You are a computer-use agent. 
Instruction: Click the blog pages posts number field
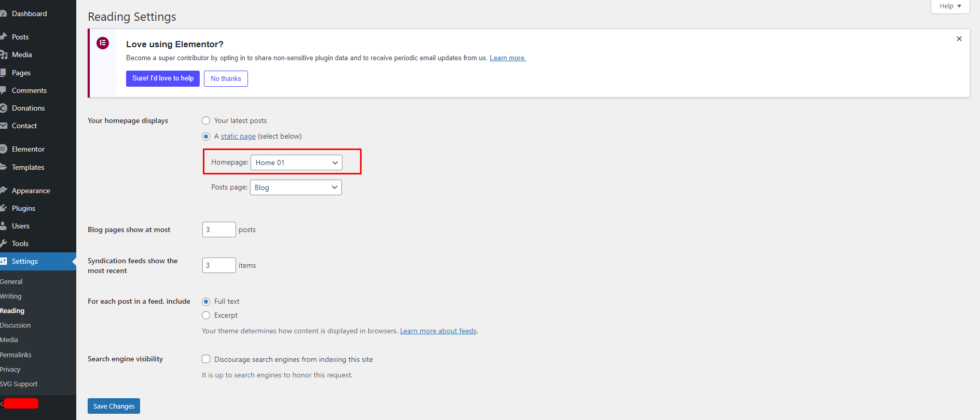pos(219,229)
